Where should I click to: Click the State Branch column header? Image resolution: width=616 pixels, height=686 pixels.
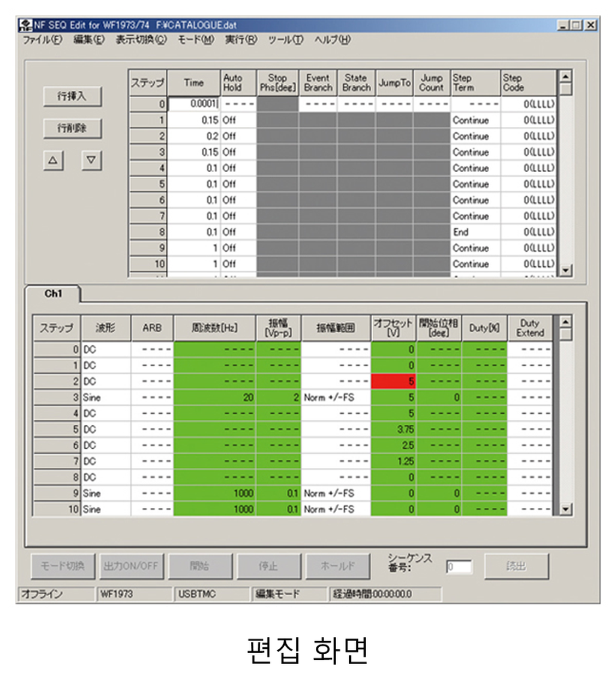356,83
